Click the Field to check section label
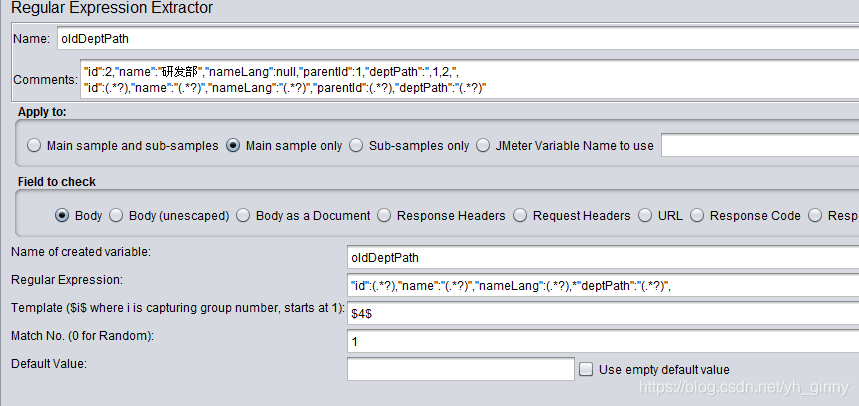Image resolution: width=859 pixels, height=406 pixels. coord(57,182)
